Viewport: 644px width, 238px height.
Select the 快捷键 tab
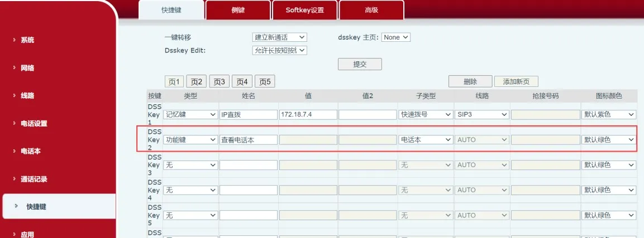171,10
